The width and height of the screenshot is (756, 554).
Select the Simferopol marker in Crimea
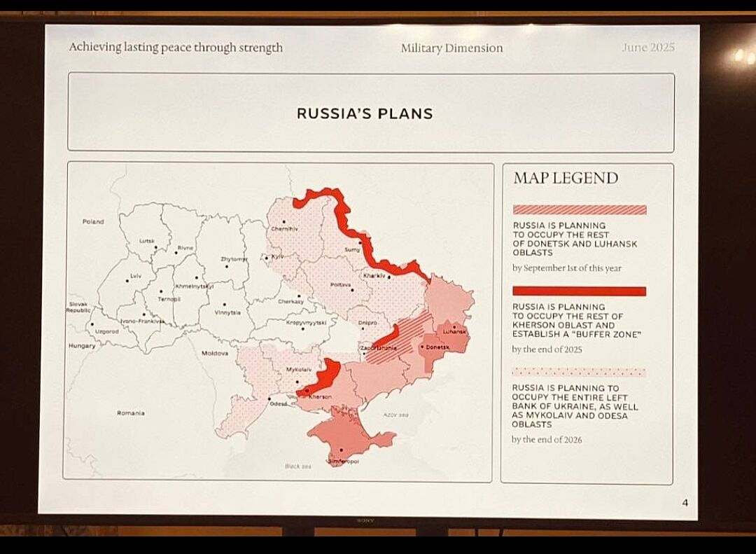tap(341, 450)
